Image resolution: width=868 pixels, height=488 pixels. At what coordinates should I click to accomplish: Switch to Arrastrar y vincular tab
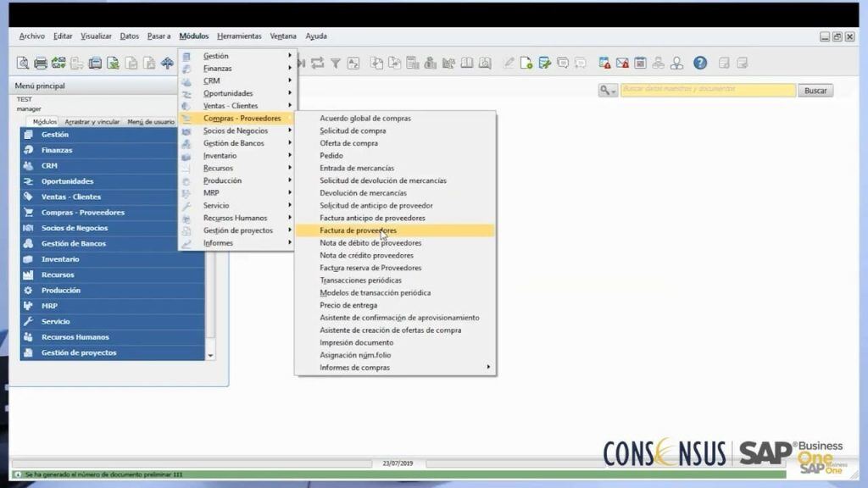pyautogui.click(x=92, y=122)
